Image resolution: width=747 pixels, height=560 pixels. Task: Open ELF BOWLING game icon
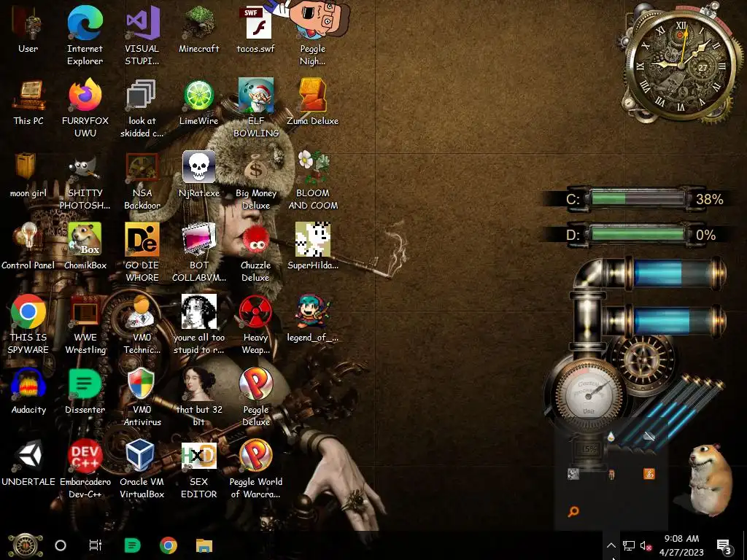[x=256, y=108]
